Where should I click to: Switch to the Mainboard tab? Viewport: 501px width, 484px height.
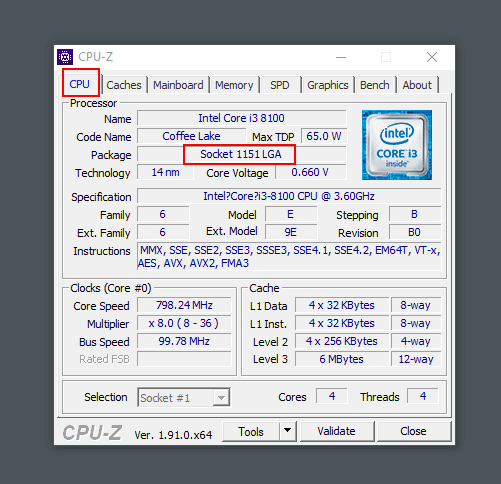[x=178, y=85]
